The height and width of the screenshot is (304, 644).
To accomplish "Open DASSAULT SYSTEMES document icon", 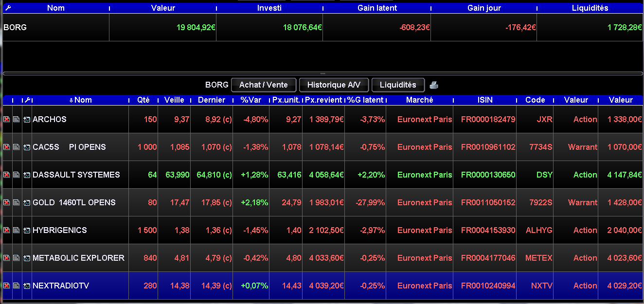I will tap(17, 175).
